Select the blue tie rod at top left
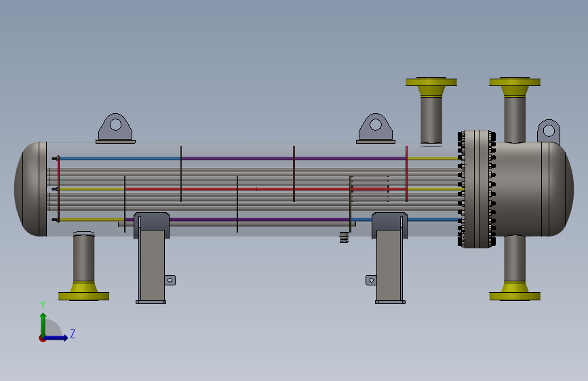This screenshot has width=588, height=381. [120, 159]
